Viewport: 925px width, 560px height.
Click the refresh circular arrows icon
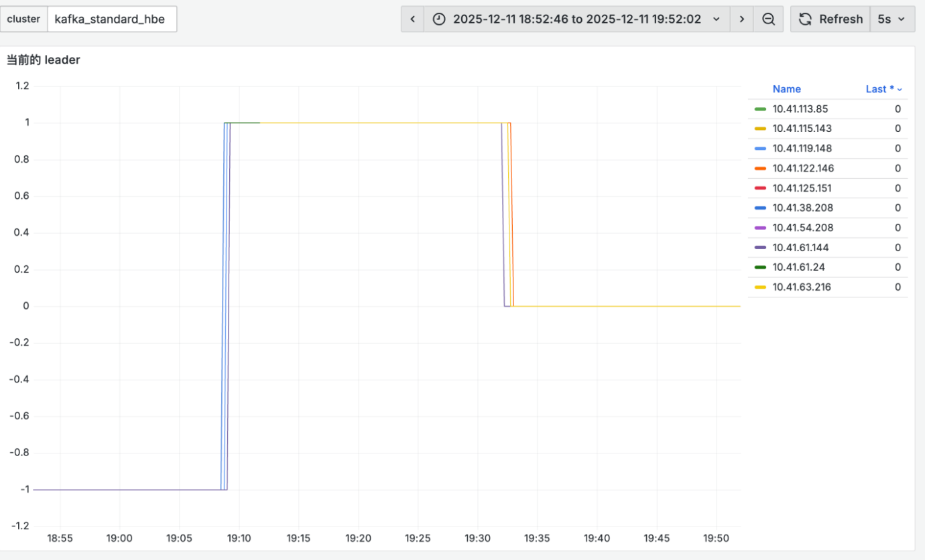coord(806,19)
